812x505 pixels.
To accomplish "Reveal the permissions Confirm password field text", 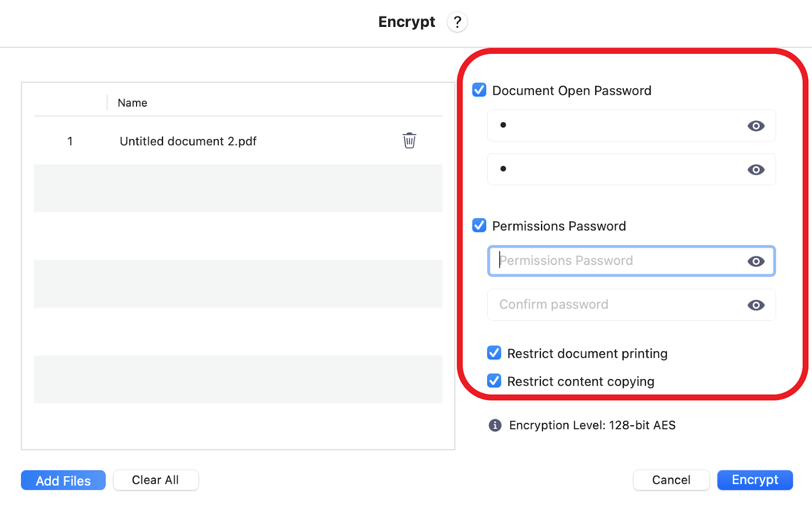I will [756, 305].
